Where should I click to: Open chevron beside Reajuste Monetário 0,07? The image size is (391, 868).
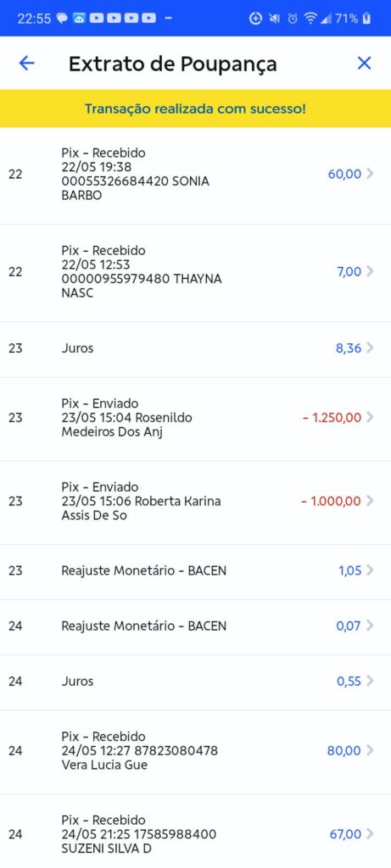(x=371, y=626)
